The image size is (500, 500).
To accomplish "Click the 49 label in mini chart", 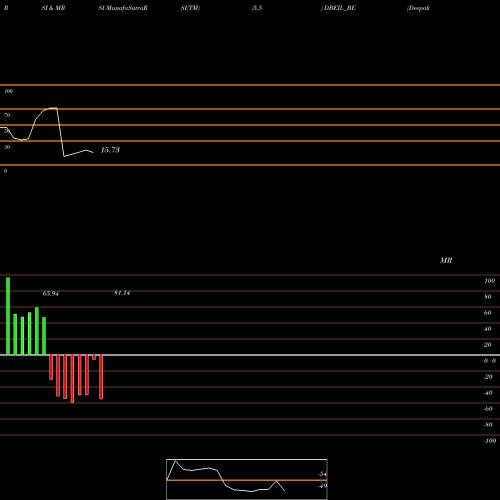I will point(322,486).
